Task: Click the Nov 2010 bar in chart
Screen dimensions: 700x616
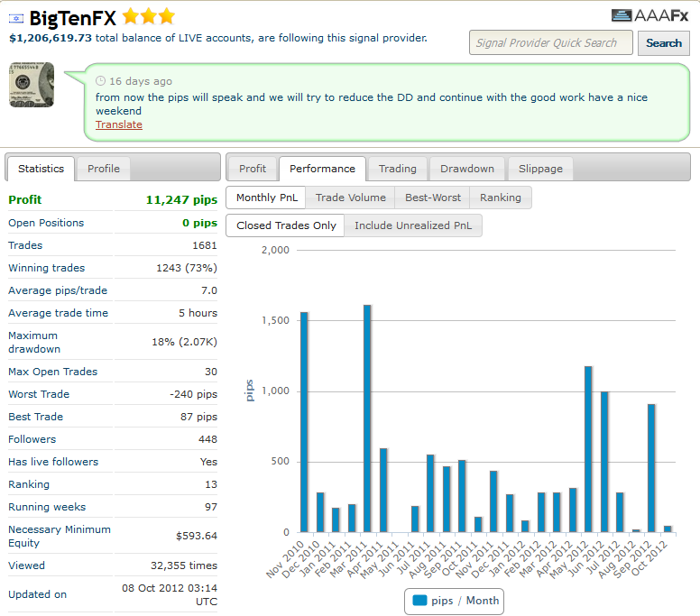Action: click(304, 422)
